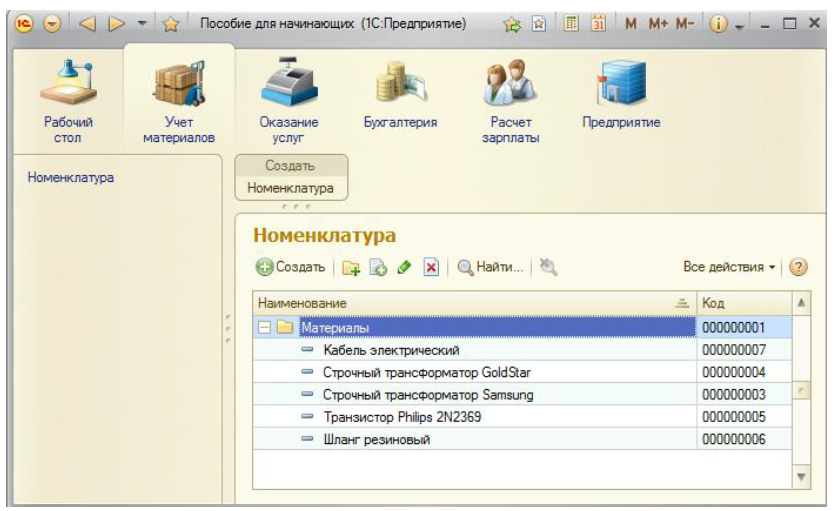Click the 1C logo icon in title bar
Viewport: 839px width, 511px height.
coord(24,24)
